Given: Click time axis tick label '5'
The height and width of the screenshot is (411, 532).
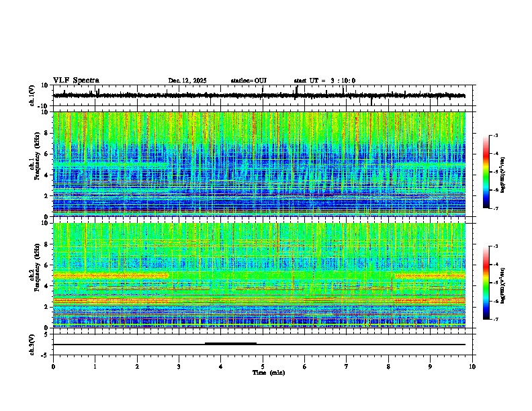Looking at the screenshot, I should tap(263, 367).
